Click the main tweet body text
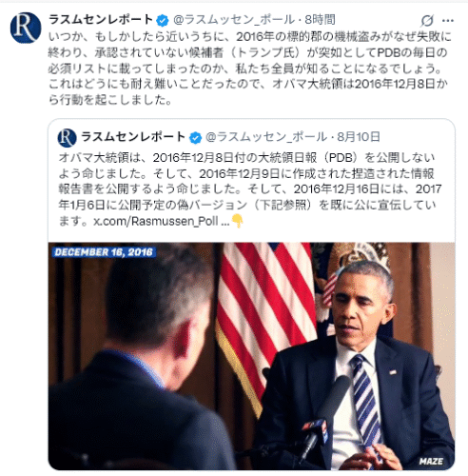Image resolution: width=468 pixels, height=476 pixels. pyautogui.click(x=249, y=69)
